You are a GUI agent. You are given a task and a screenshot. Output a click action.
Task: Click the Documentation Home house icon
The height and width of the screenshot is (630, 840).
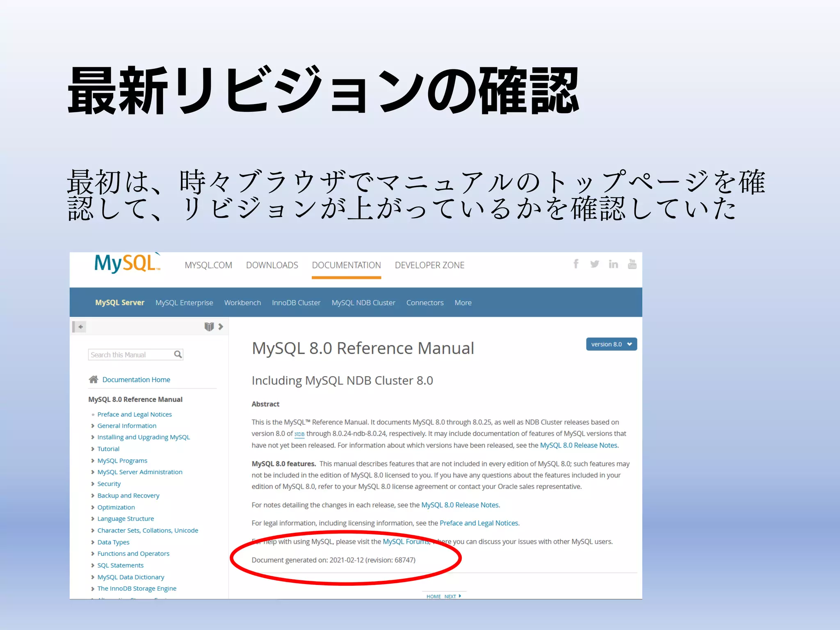click(x=94, y=379)
